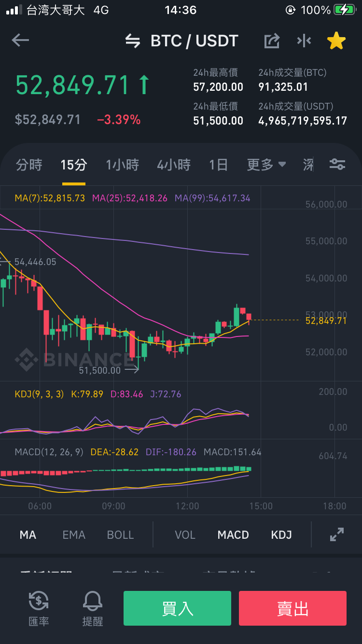Image resolution: width=362 pixels, height=644 pixels.
Task: Open the share icon
Action: (x=272, y=41)
